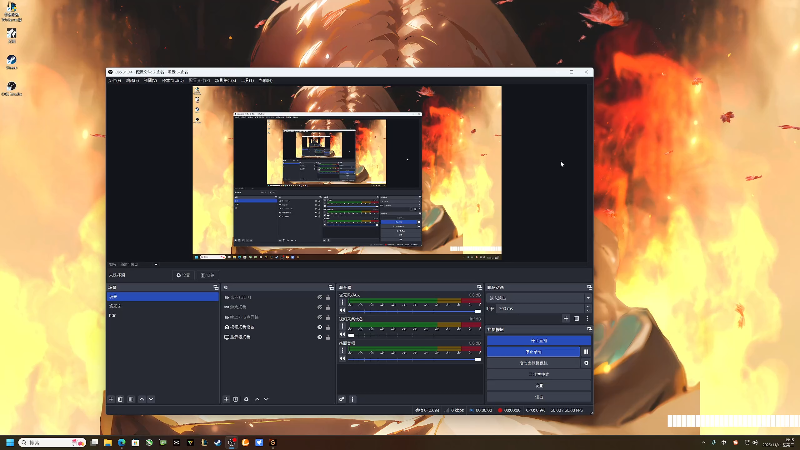
Task: Open the File menu in OBS menu bar
Action: (115, 81)
